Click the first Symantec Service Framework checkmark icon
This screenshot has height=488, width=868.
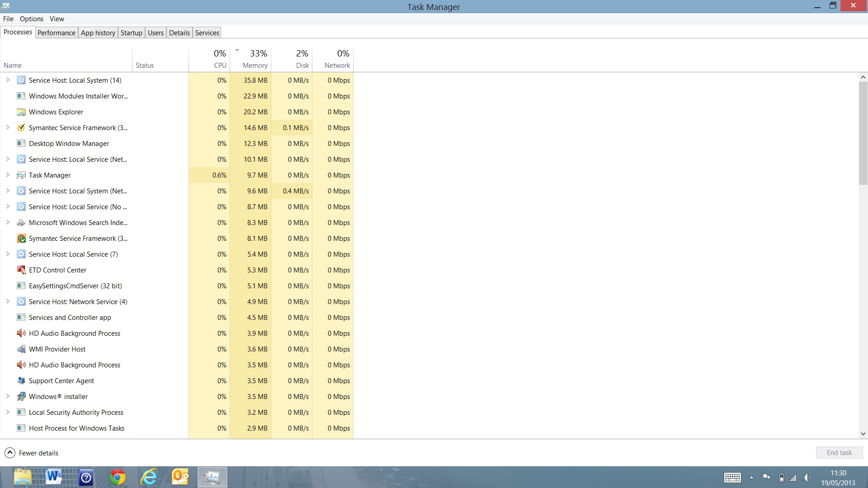(x=21, y=127)
